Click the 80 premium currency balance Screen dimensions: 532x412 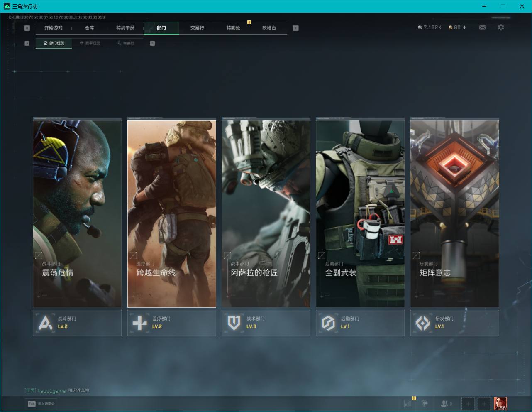pyautogui.click(x=457, y=27)
